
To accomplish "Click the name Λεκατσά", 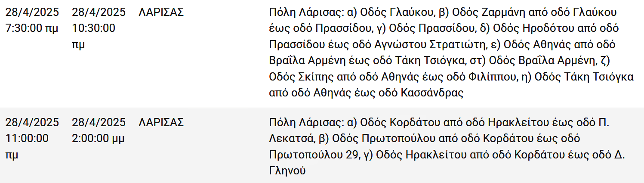I will click(292, 139).
